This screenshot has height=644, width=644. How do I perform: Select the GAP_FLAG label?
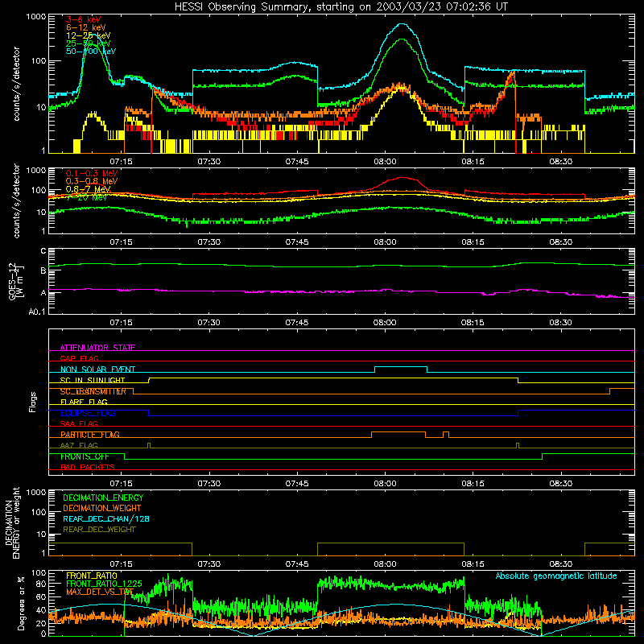(79, 358)
